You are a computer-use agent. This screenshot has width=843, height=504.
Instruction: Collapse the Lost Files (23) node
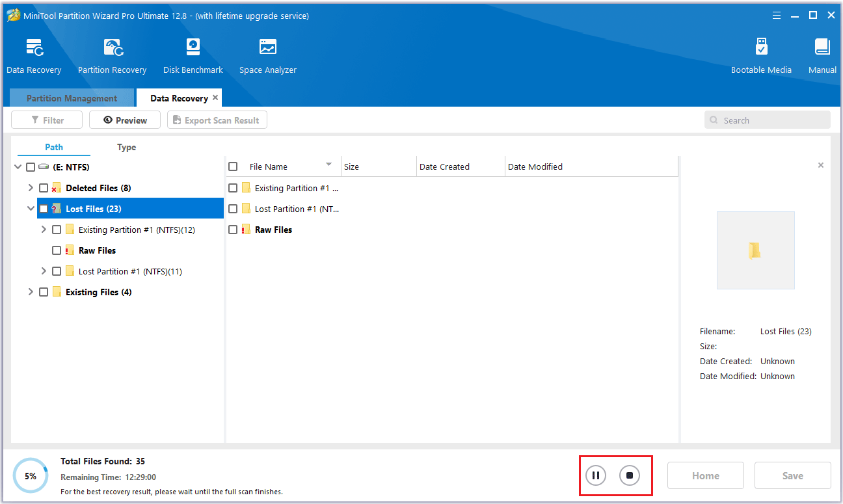point(31,209)
